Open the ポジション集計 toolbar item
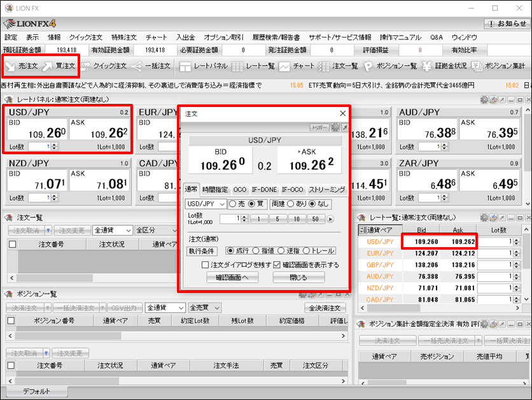This screenshot has height=400, width=532. coord(499,66)
